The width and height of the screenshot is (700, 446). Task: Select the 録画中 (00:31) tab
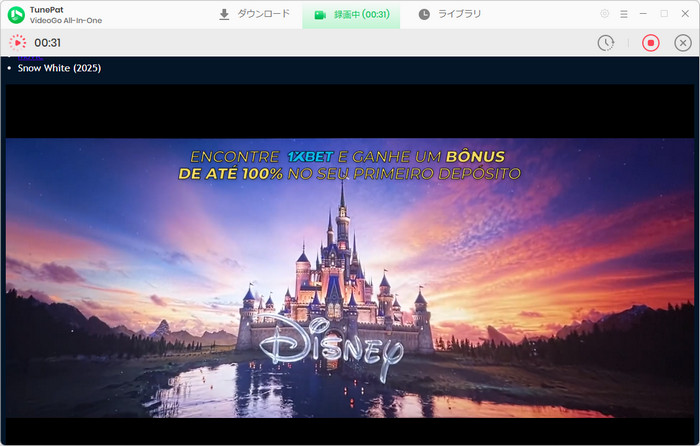(x=351, y=15)
